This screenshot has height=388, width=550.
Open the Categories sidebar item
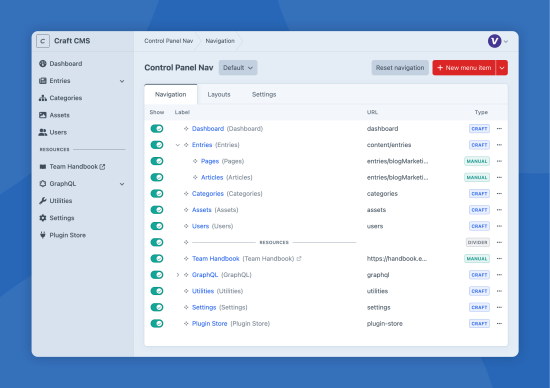pos(66,98)
